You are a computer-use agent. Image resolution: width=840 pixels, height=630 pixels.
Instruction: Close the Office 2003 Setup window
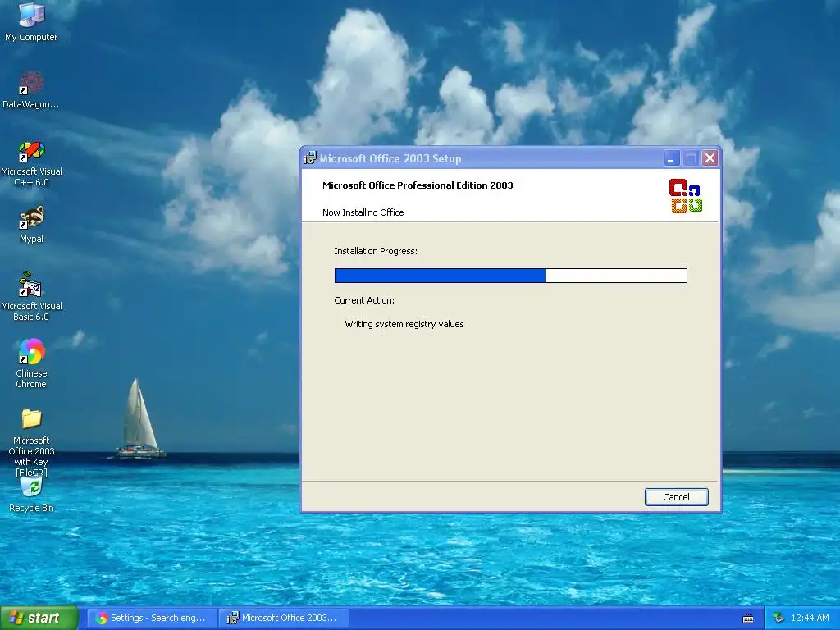[x=710, y=158]
